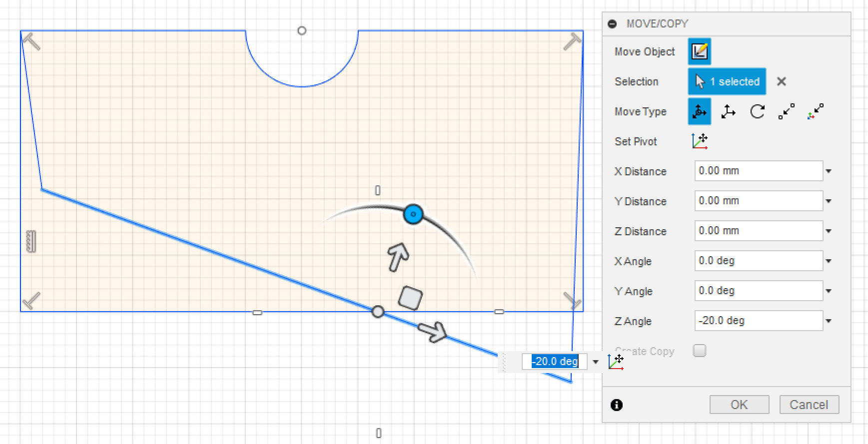868x444 pixels.
Task: Open the floating angle input dropdown arrow
Action: [x=595, y=362]
